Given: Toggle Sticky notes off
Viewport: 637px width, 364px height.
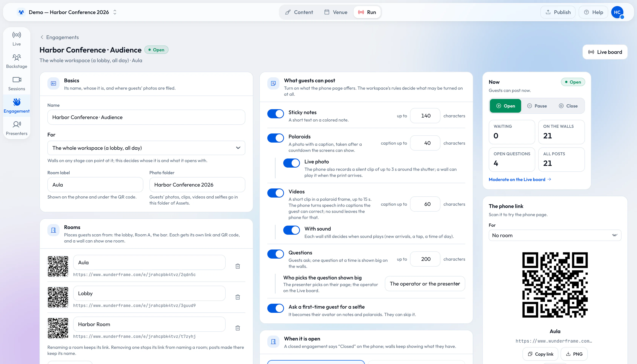Looking at the screenshot, I should click(275, 114).
